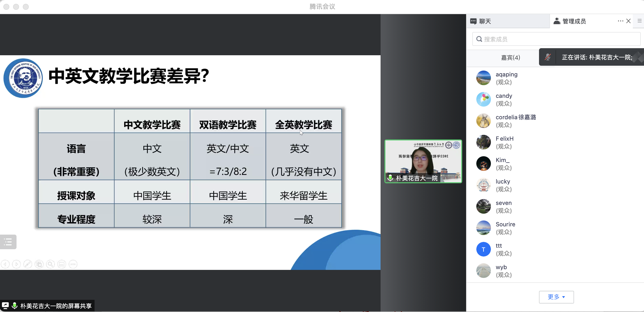Screen dimensions: 644x312
Task: Click table header 双语教学比赛
Action: 228,124
